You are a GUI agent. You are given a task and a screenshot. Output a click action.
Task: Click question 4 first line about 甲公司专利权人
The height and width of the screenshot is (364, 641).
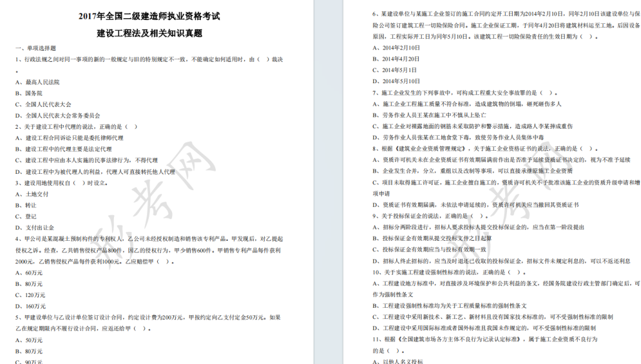coord(149,239)
